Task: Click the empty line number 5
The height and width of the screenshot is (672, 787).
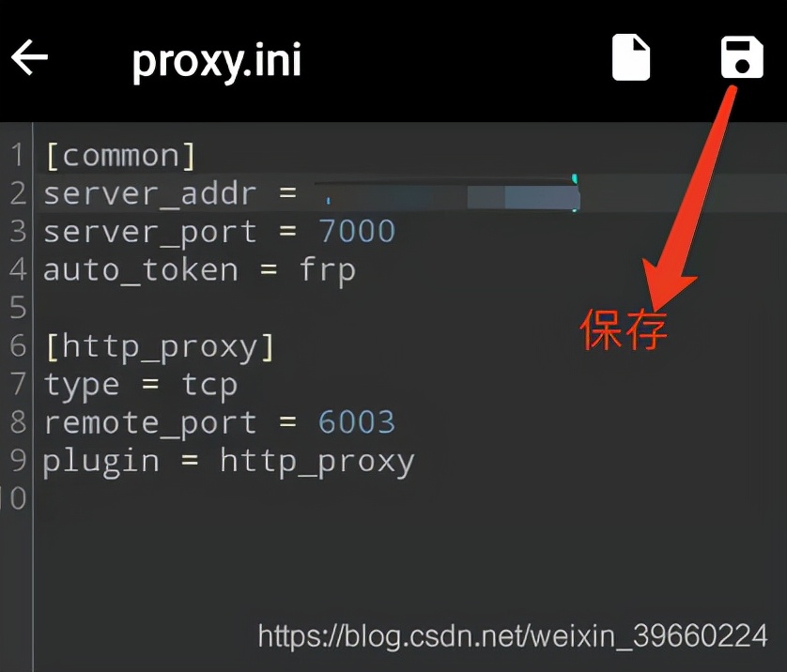Action: click(18, 307)
